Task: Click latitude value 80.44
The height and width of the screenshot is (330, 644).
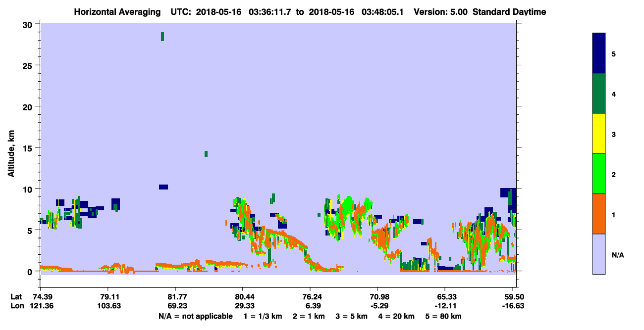Action: pyautogui.click(x=242, y=297)
